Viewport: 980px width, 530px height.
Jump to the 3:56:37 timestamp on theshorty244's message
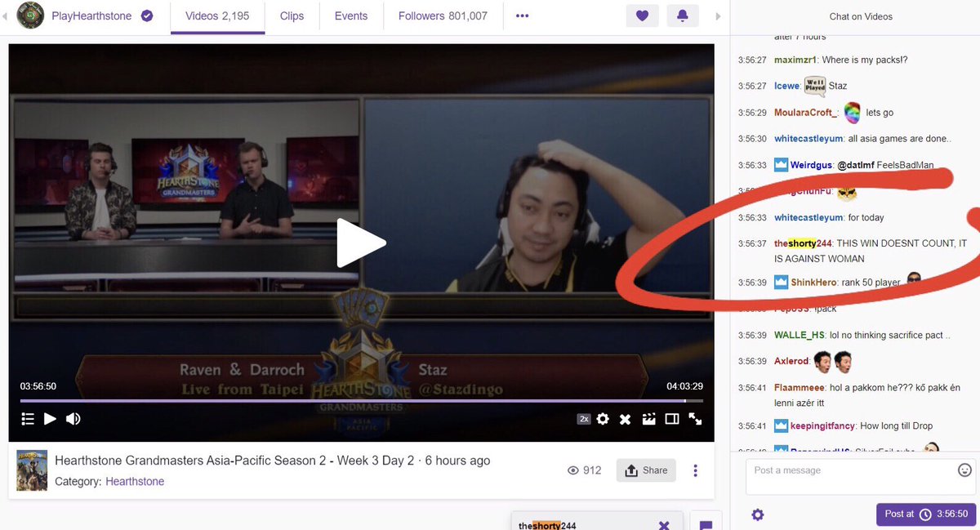tap(752, 243)
